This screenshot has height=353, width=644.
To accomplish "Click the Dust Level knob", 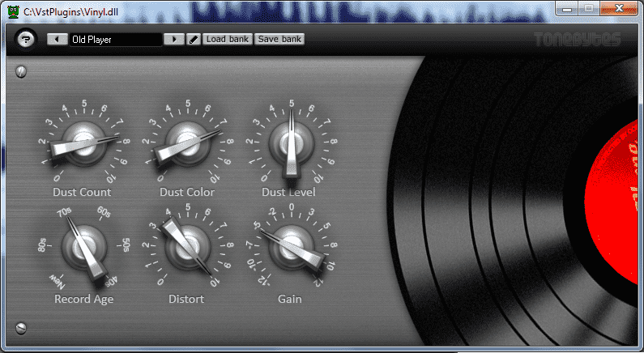I will [x=291, y=142].
